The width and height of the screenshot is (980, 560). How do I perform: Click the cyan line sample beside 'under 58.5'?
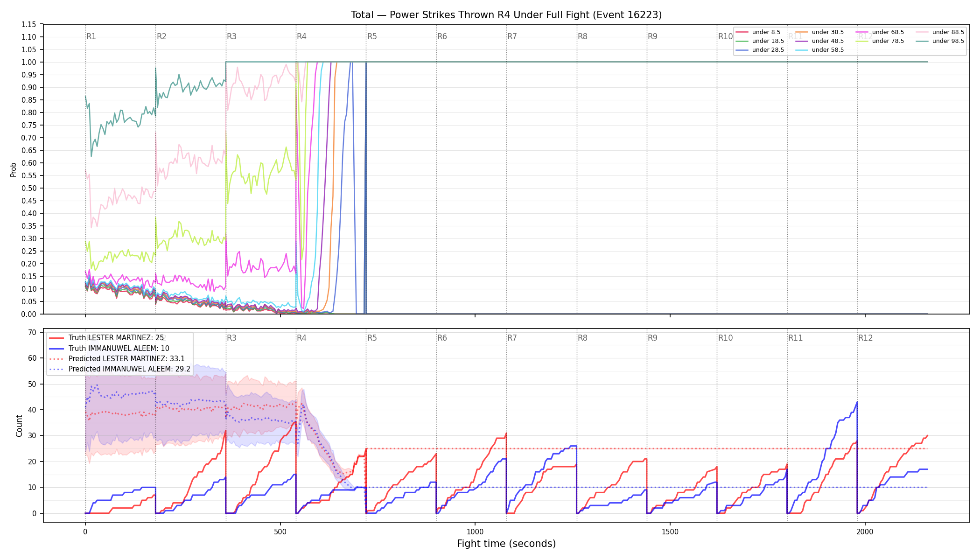802,50
